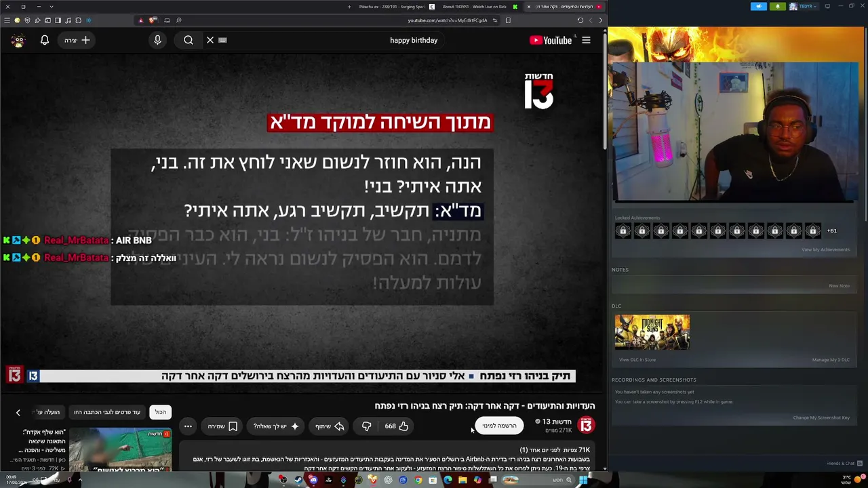
Task: Click View DLC in Store
Action: 637,360
